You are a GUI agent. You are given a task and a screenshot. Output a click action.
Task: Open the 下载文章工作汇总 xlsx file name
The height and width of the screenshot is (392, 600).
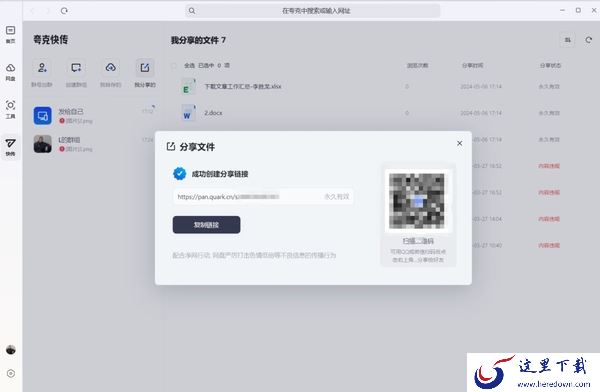pos(243,87)
